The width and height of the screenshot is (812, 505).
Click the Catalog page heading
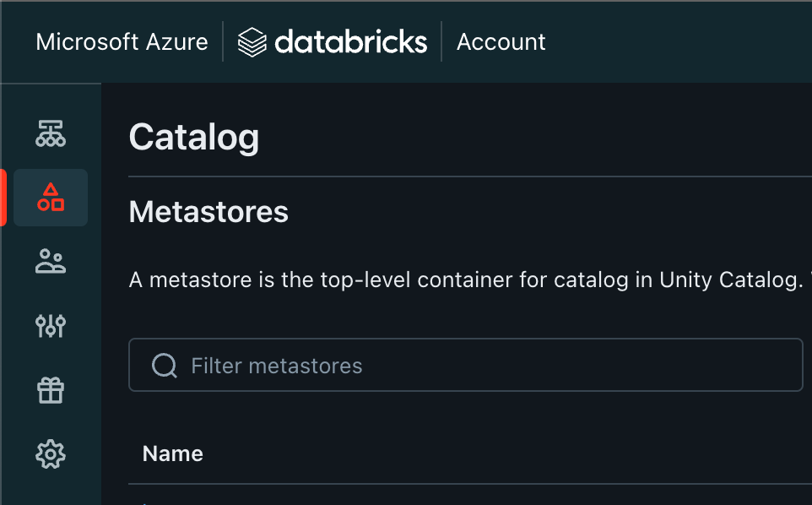[x=194, y=137]
